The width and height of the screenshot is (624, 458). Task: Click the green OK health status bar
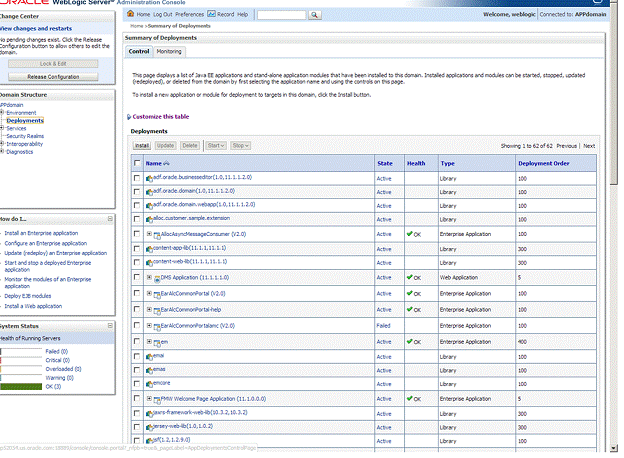21,386
